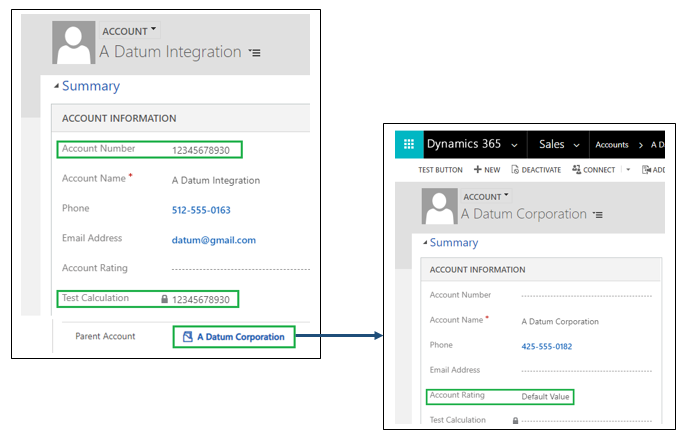This screenshot has width=684, height=437.
Task: Open the ACCOUNT form selector on Integration record
Action: [129, 31]
